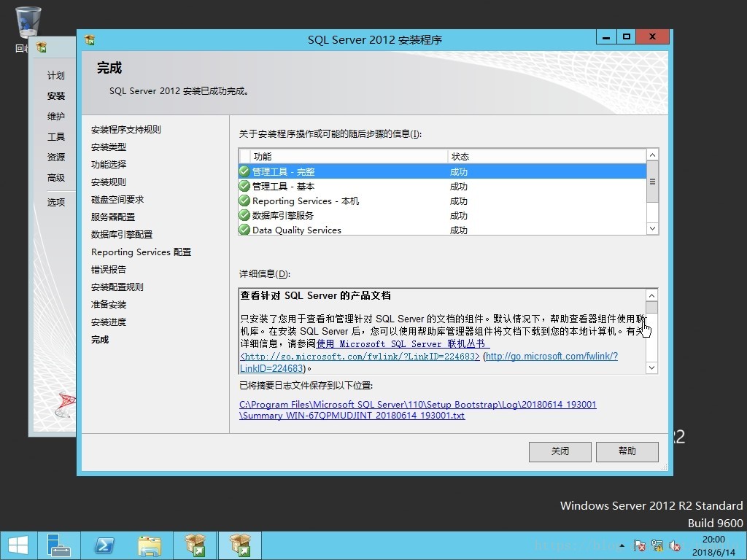Maximize the SQL Server 2012 setup window

click(626, 37)
